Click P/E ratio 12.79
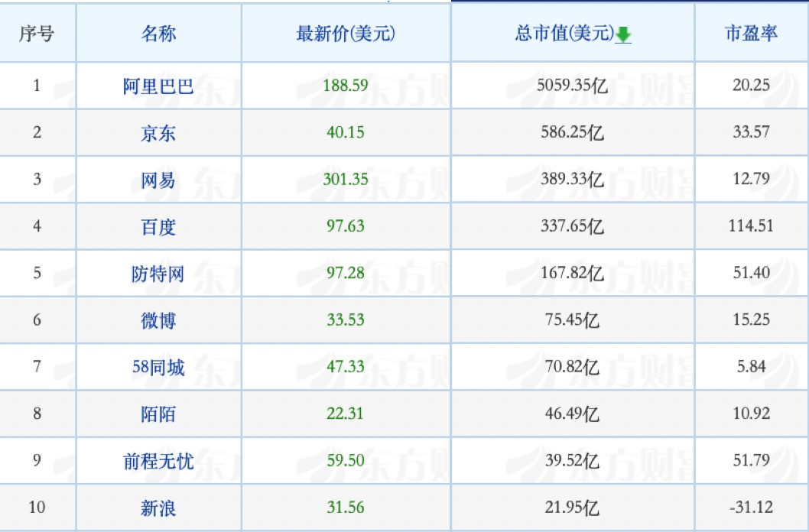This screenshot has width=809, height=532. click(751, 179)
